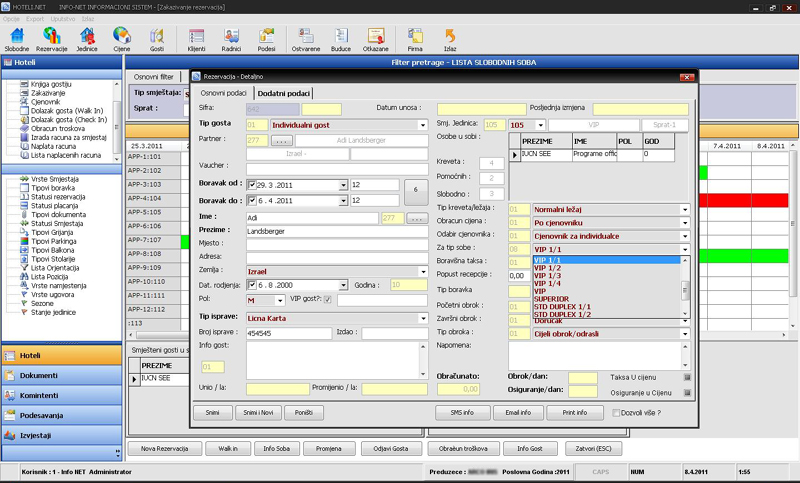Toggle the VIP gost checkbox
800x483 pixels.
pos(328,300)
